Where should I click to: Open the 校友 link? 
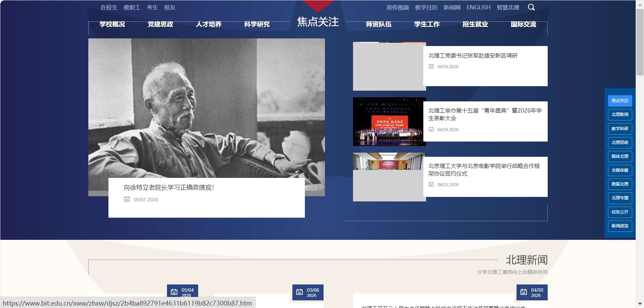[x=170, y=7]
